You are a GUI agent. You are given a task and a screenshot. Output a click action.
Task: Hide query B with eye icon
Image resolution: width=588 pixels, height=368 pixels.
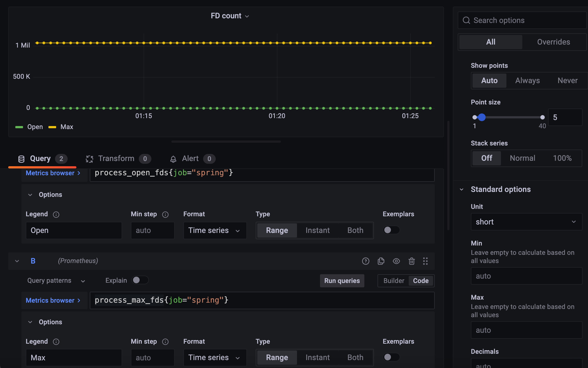[x=396, y=261]
